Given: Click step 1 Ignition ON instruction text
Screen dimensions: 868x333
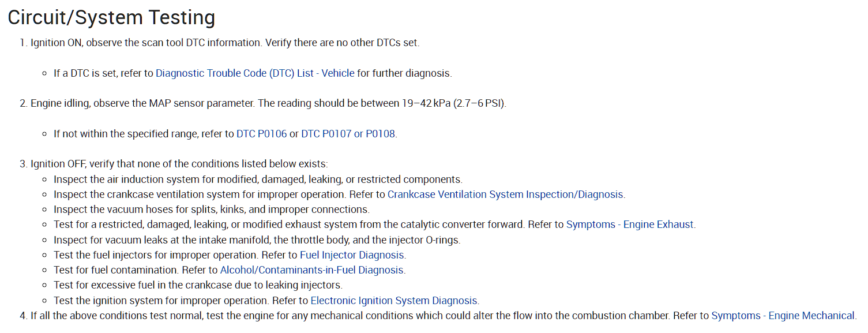Looking at the screenshot, I should (x=225, y=43).
